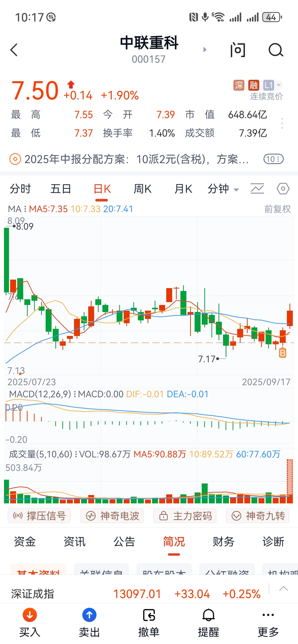Tap the last red candlestick
The height and width of the screenshot is (644, 298).
point(290,318)
